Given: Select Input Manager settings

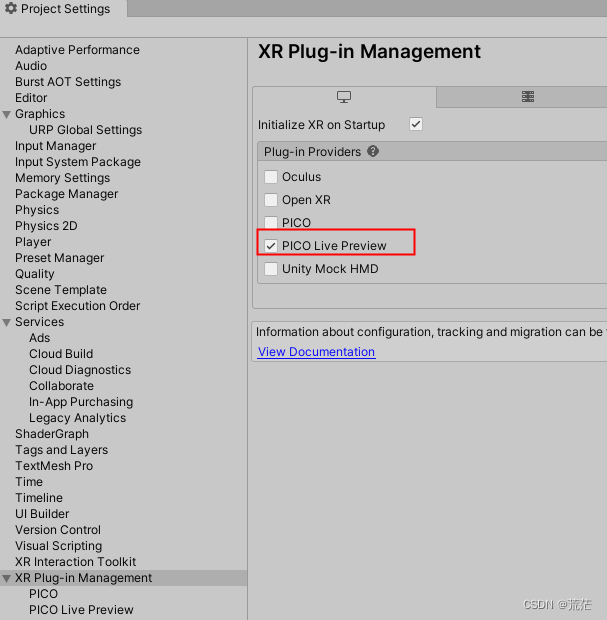Looking at the screenshot, I should click(x=55, y=146).
